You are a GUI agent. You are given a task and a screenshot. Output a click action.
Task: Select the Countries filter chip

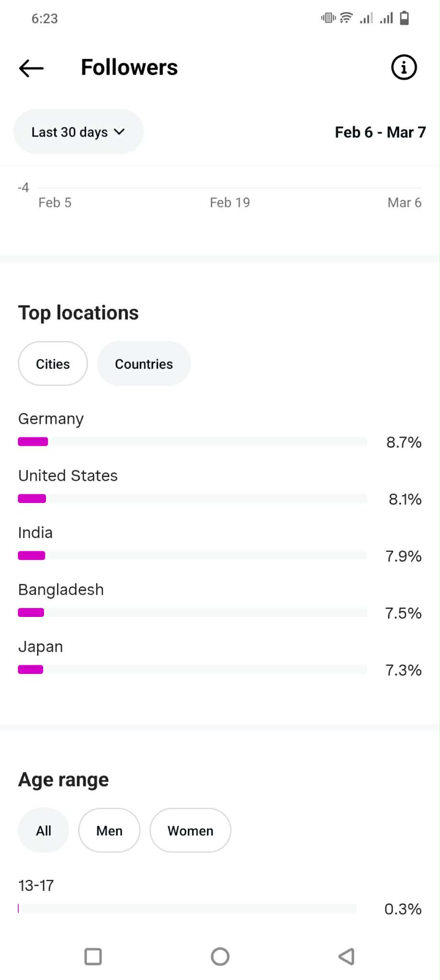coord(144,364)
